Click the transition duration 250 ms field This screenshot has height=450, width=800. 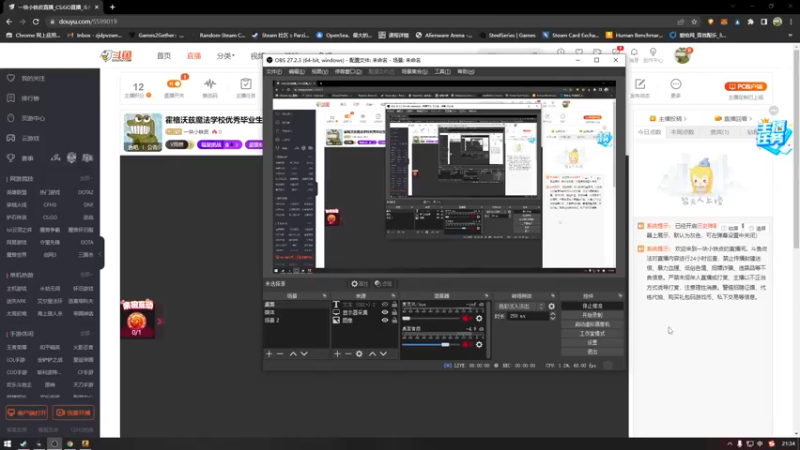point(528,316)
